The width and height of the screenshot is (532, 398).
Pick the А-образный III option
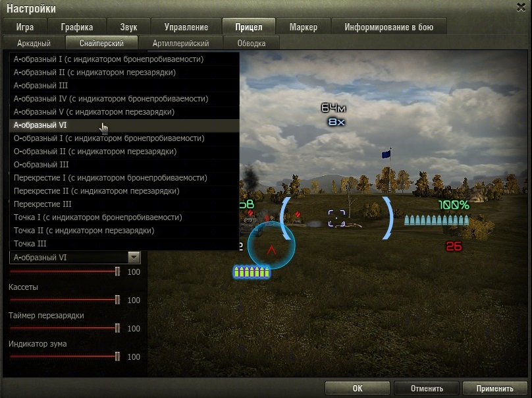124,86
